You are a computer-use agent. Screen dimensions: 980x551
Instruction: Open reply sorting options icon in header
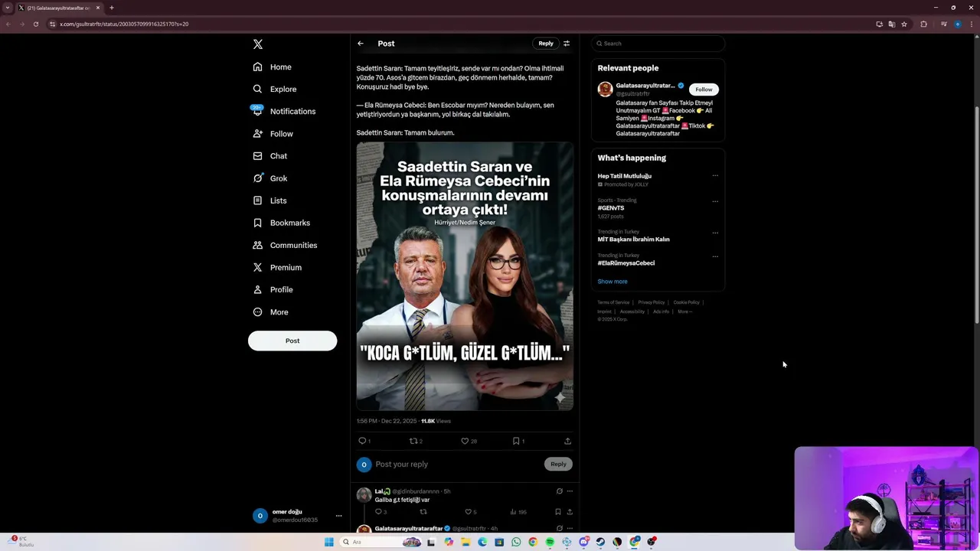567,44
